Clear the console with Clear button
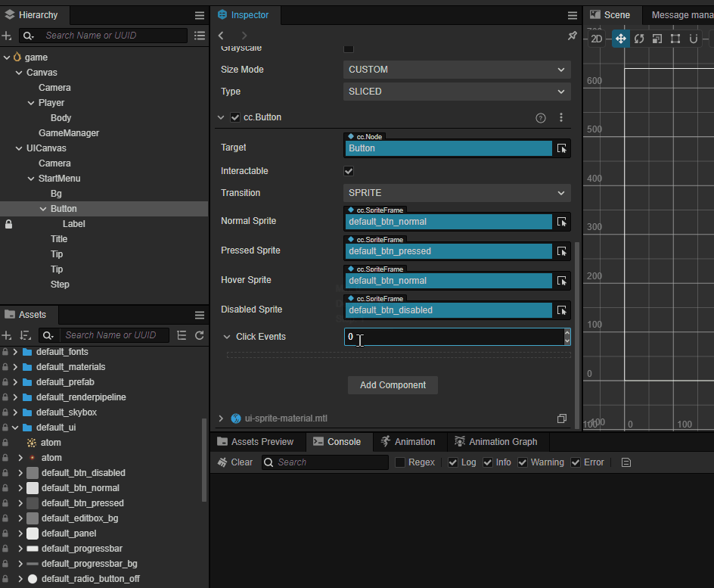 pos(235,462)
